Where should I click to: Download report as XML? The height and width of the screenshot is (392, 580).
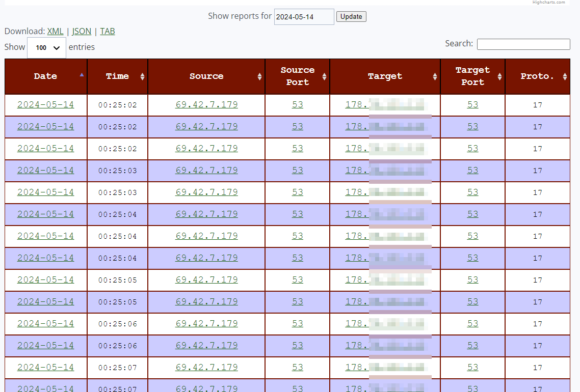[55, 32]
